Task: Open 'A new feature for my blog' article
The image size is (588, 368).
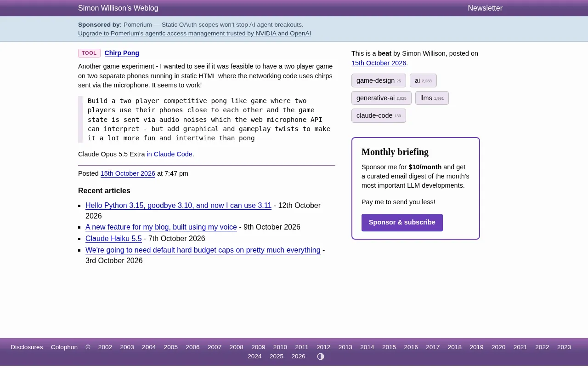Action: tap(161, 227)
